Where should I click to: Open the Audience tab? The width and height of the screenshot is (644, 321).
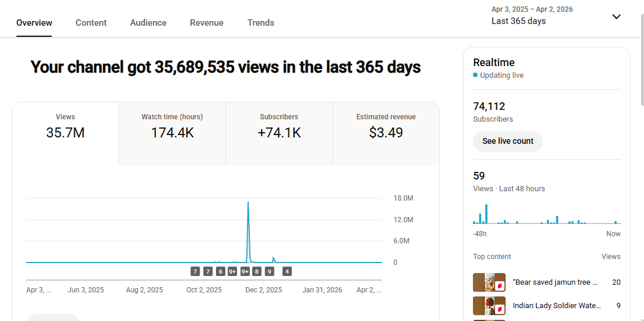(148, 23)
